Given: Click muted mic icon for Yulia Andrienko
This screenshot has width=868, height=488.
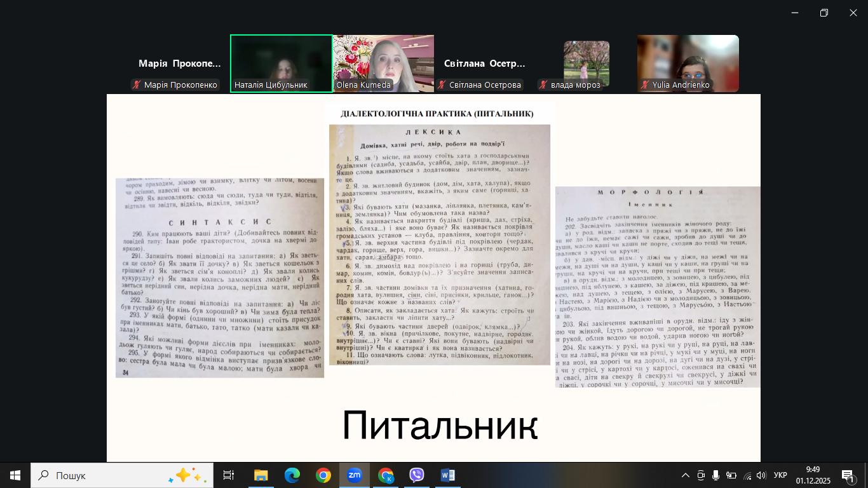Looking at the screenshot, I should (x=645, y=85).
